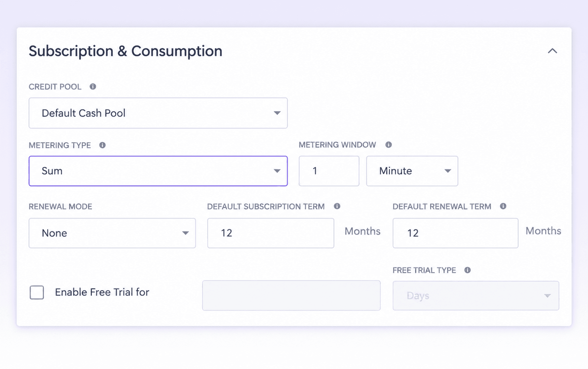Click the free trial duration input field
Screen dimensions: 588x369
291,295
